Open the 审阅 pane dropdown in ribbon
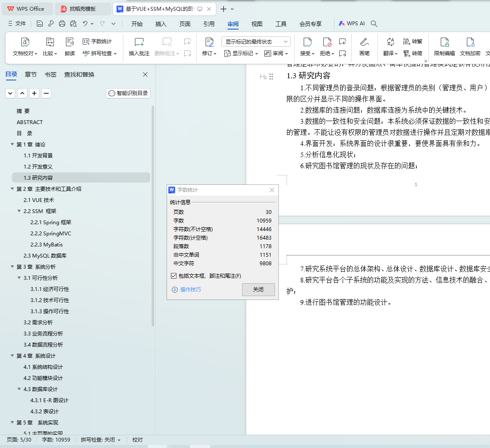The height and width of the screenshot is (448, 490). (276, 53)
